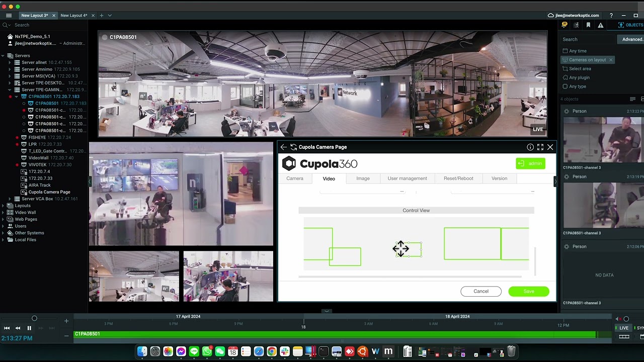Open the User management tab
Screen dimensions: 644x362
click(407, 178)
